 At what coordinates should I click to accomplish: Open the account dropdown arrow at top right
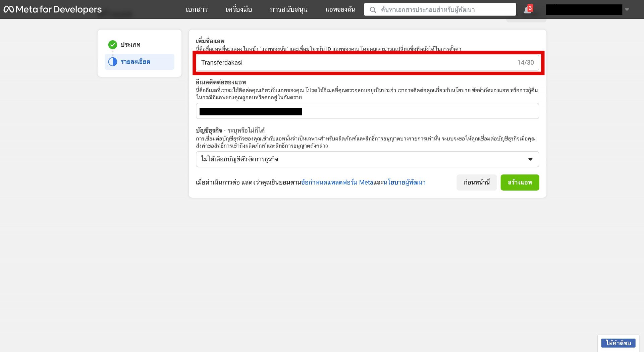tap(627, 9)
